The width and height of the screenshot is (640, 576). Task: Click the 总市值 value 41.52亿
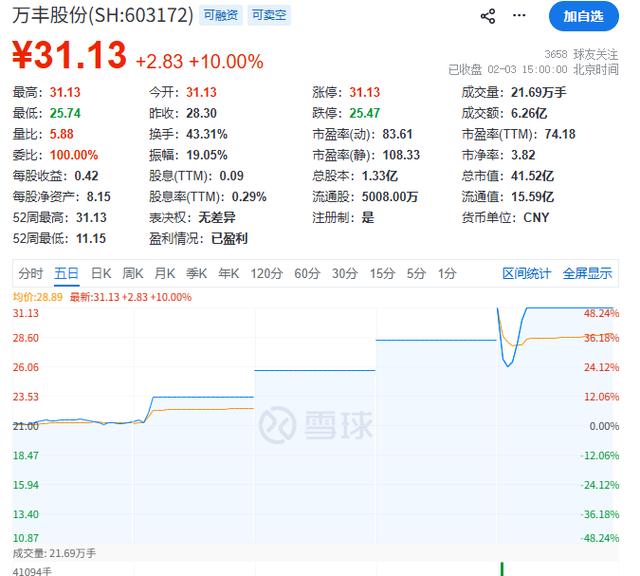(533, 176)
